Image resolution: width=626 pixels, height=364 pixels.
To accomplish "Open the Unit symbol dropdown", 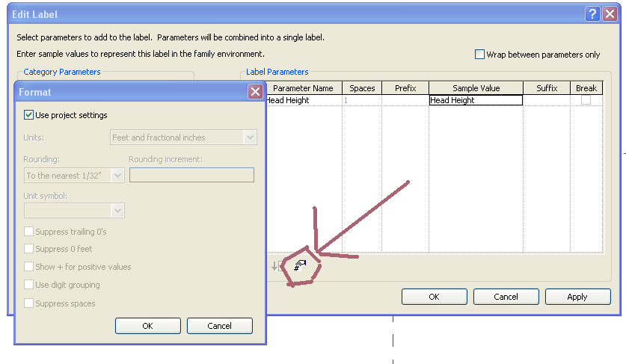I will point(74,211).
